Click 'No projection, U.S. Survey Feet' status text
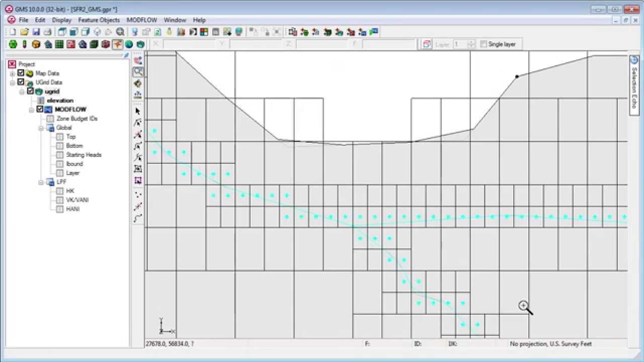Screen dimensions: 644x362 (x=550, y=344)
